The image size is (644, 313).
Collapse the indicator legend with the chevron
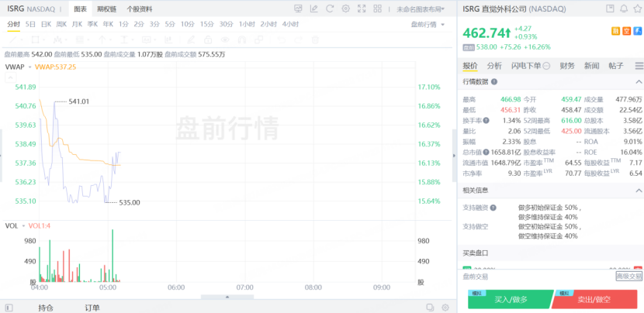(x=10, y=77)
